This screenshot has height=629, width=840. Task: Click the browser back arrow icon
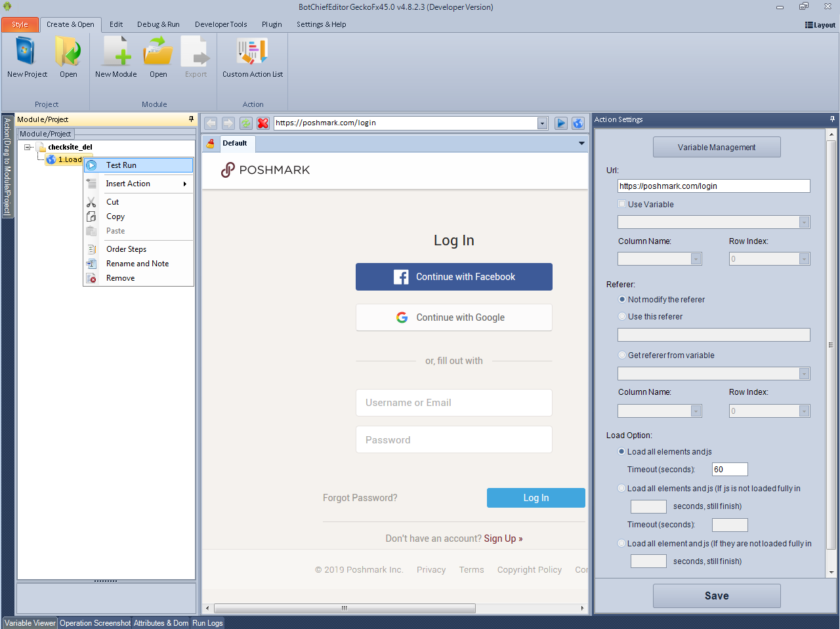211,123
